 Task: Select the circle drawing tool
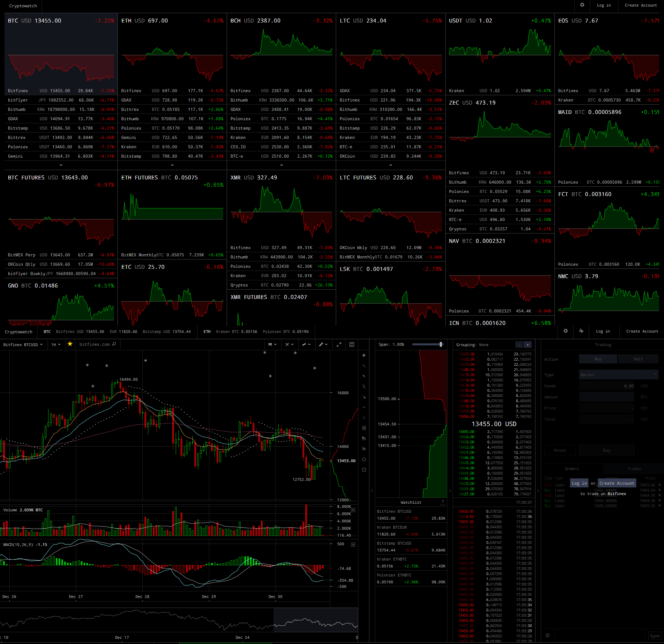click(364, 459)
